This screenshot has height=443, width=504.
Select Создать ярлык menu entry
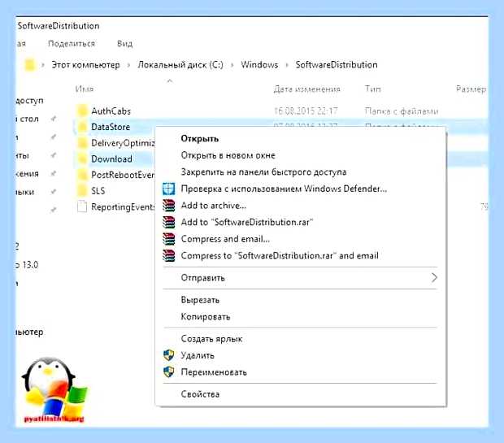pyautogui.click(x=211, y=338)
